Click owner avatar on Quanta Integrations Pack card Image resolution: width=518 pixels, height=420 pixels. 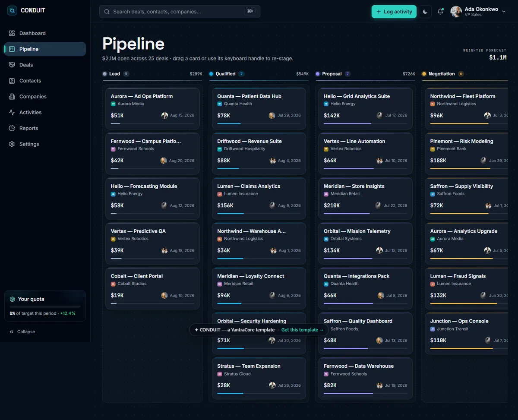[x=381, y=295]
